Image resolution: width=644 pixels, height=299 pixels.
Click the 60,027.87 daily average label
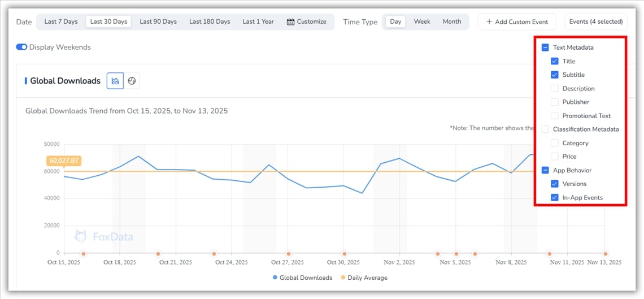point(64,161)
